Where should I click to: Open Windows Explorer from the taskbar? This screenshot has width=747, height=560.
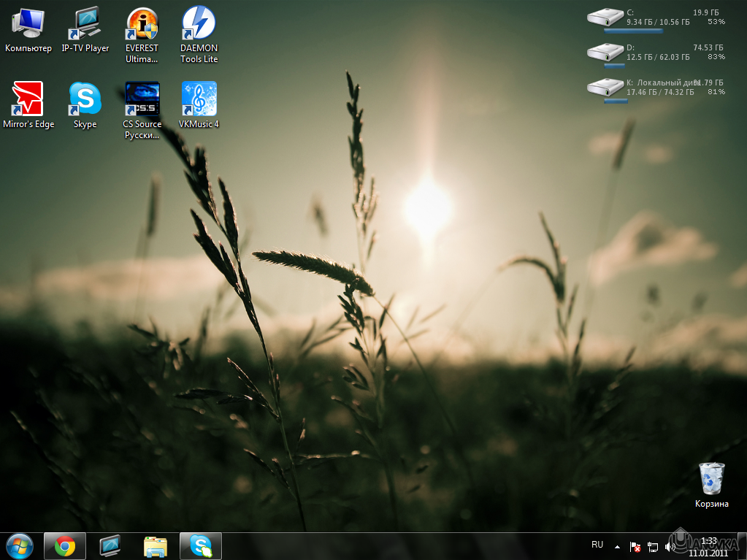[x=156, y=545]
